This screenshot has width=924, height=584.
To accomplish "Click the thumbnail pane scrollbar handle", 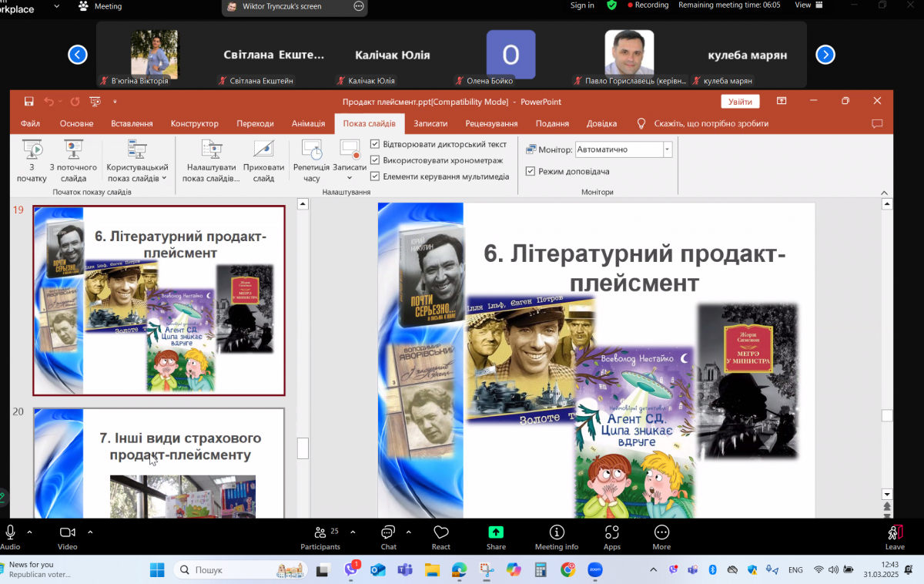I will tap(303, 448).
